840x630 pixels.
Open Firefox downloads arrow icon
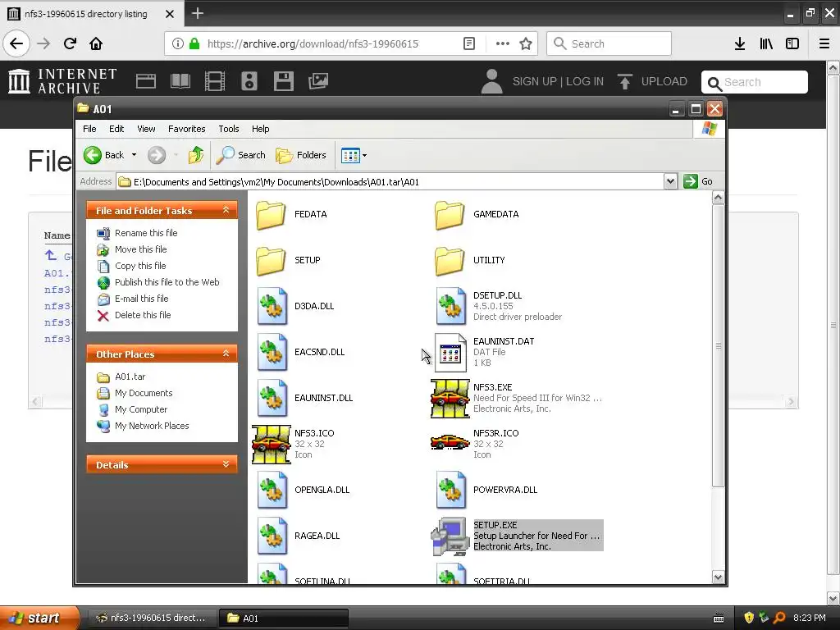[x=740, y=43]
